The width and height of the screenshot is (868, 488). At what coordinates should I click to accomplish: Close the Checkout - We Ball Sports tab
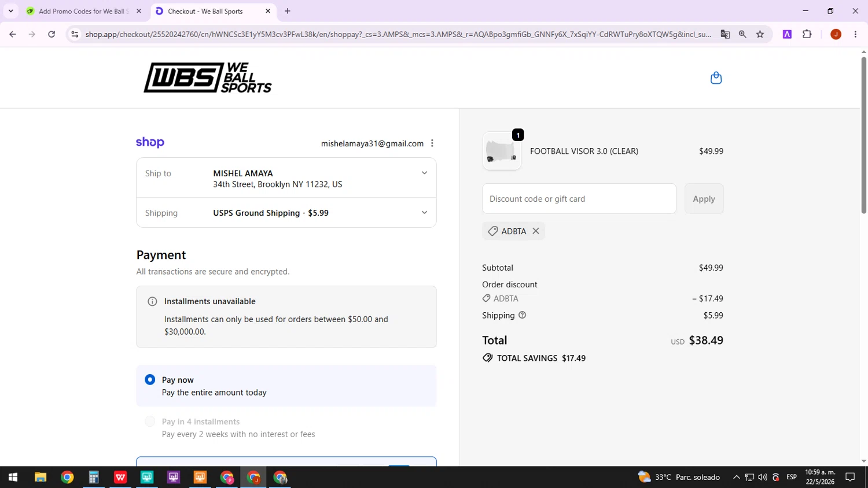[x=268, y=11]
